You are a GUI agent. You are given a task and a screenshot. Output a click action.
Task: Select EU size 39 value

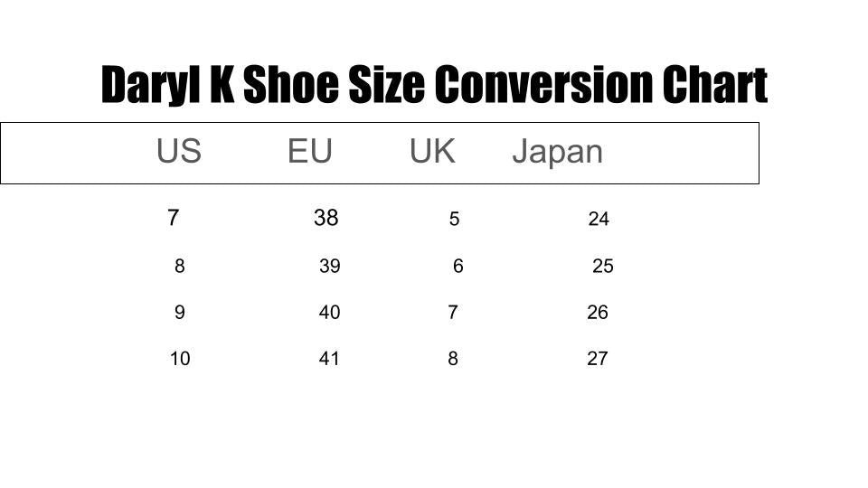330,266
